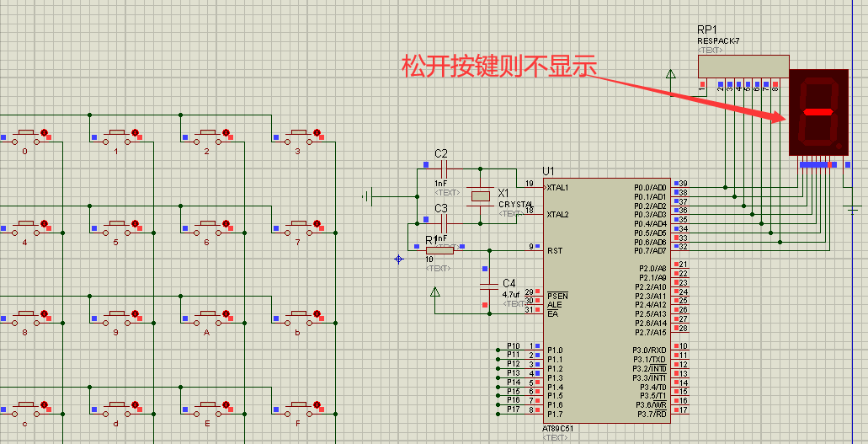Select resistor R1 body
868x444 pixels.
click(x=439, y=249)
